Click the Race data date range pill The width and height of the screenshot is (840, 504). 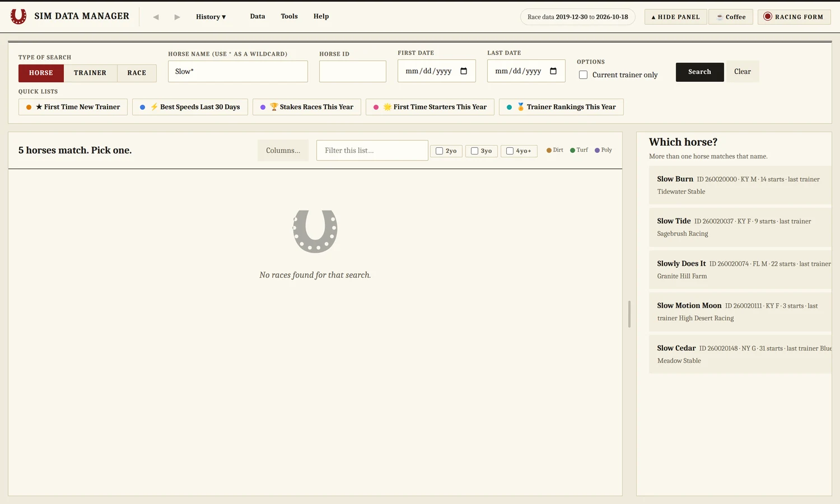(x=578, y=17)
